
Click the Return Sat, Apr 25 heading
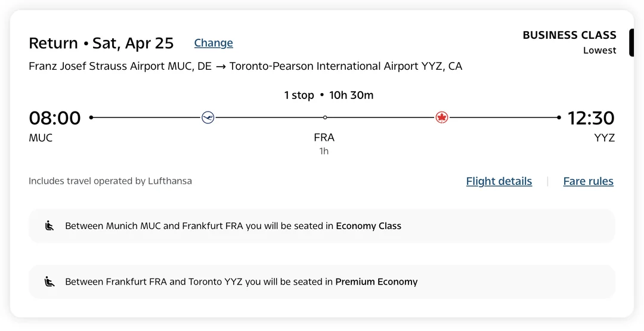point(101,44)
